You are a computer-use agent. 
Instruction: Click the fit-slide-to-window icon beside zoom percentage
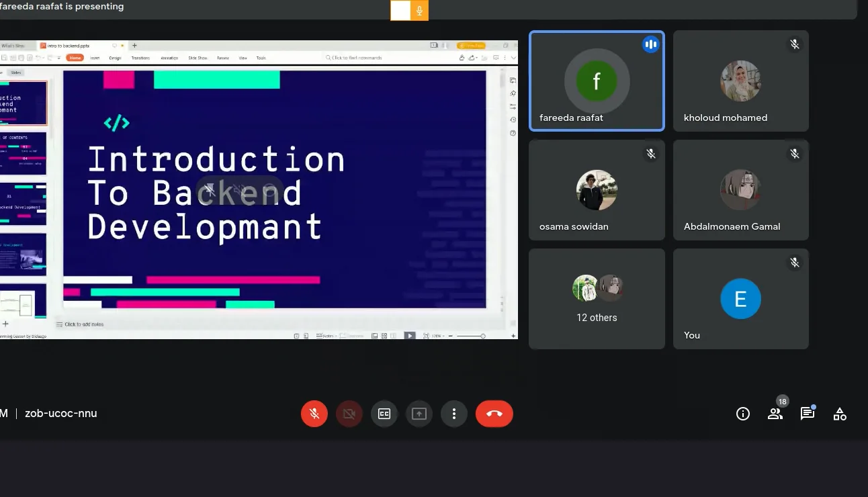(x=425, y=336)
